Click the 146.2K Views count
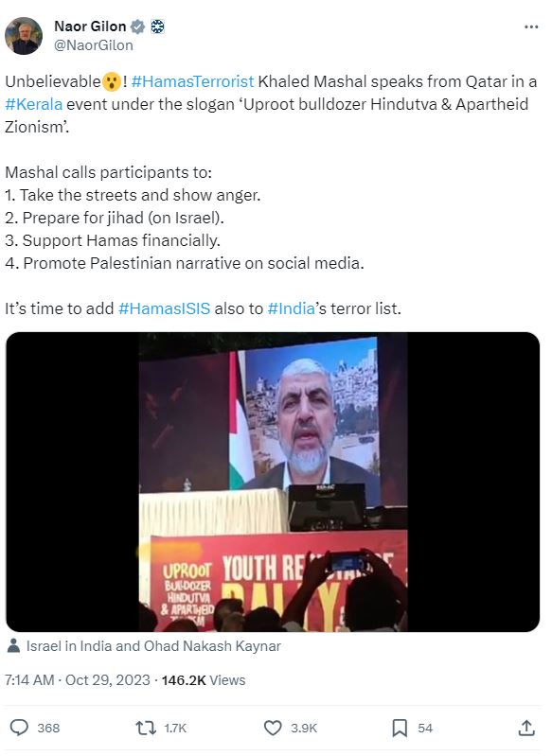The height and width of the screenshot is (756, 552). coord(204,680)
